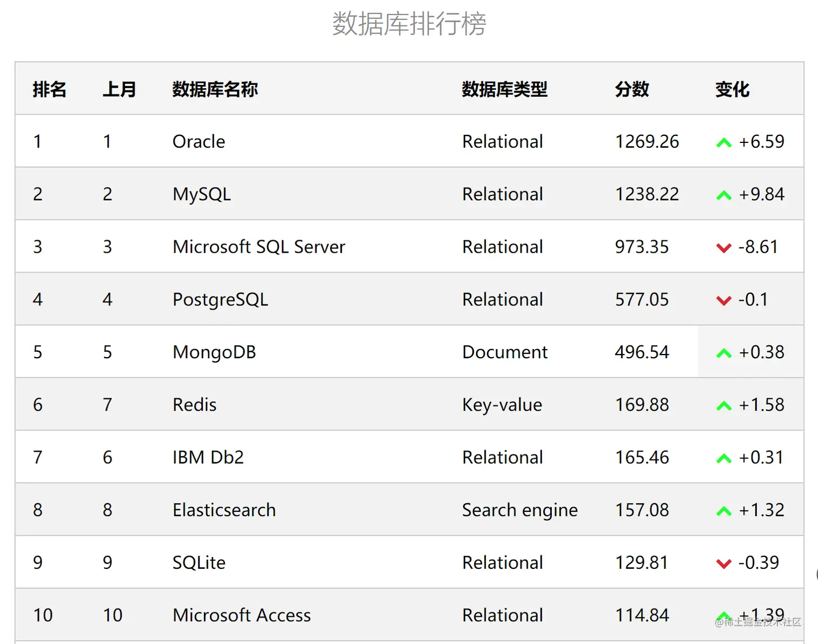The image size is (818, 644).
Task: Click score 169.88
Action: point(642,405)
